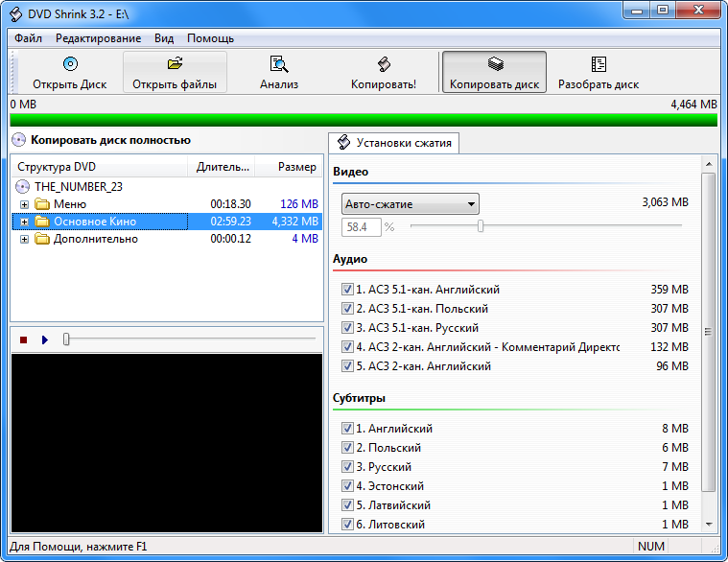Click the Основное Кино folder icon
The width and height of the screenshot is (728, 562).
(42, 222)
